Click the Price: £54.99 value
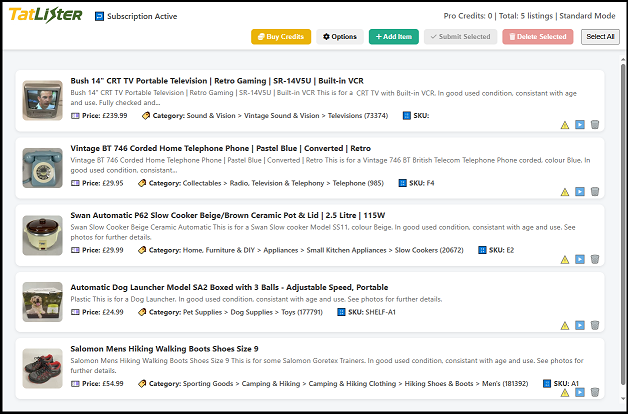Image resolution: width=628 pixels, height=414 pixels. (103, 384)
